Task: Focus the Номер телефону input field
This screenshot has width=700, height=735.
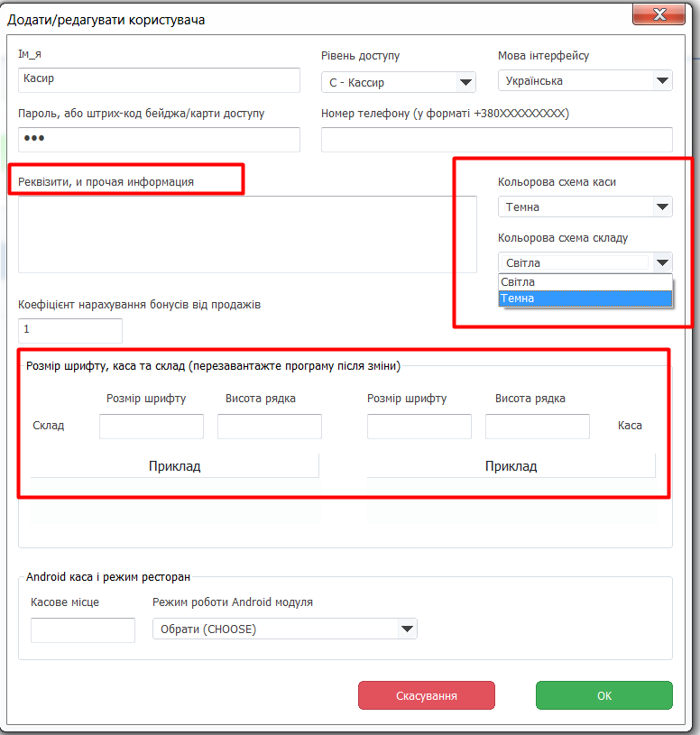Action: 496,139
